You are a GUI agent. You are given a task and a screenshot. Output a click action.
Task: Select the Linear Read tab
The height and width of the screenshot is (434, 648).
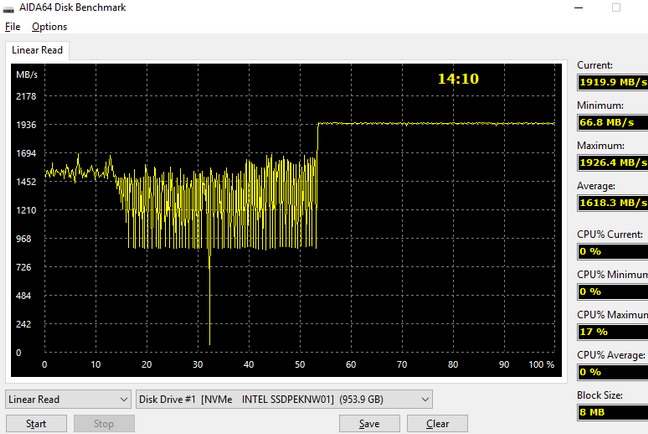click(x=37, y=50)
